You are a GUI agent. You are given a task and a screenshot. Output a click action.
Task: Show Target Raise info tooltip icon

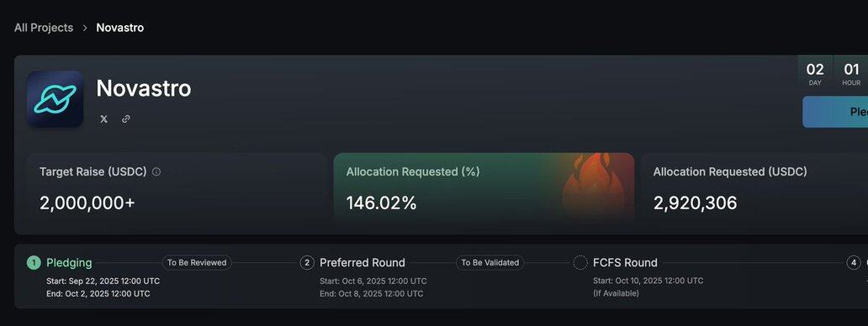coord(156,172)
